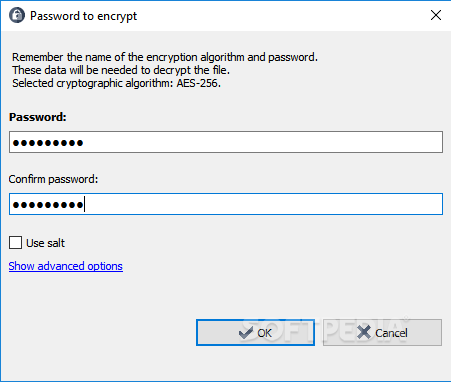Open Show advanced options link
This screenshot has width=451, height=382.
click(x=66, y=266)
